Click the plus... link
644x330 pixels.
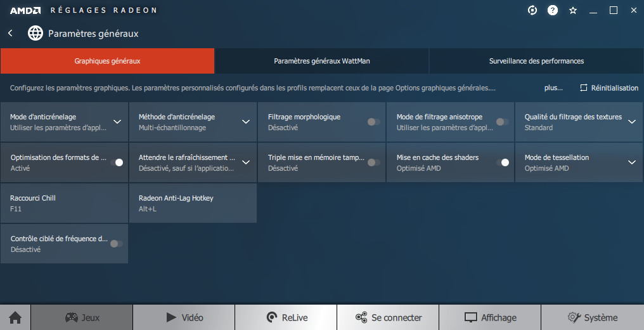(x=553, y=88)
